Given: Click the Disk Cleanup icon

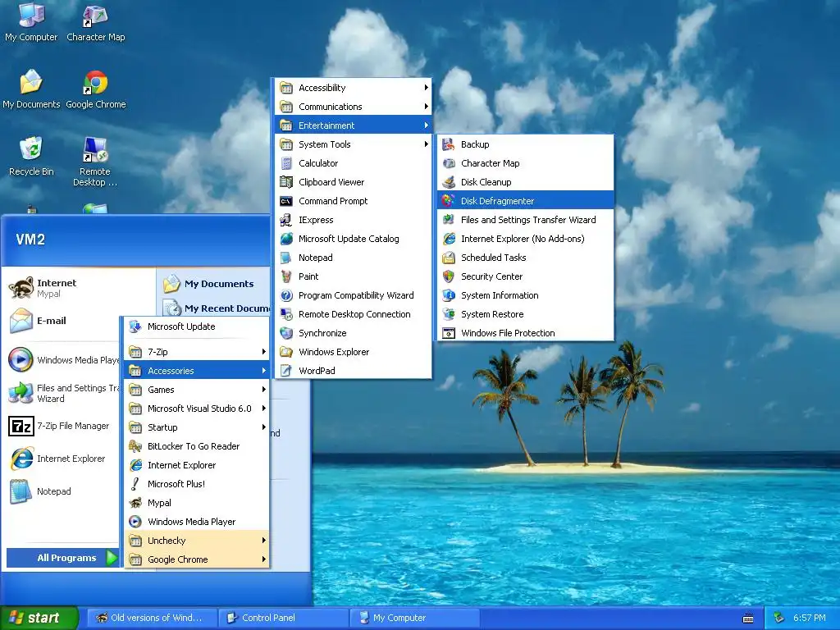Looking at the screenshot, I should point(449,182).
